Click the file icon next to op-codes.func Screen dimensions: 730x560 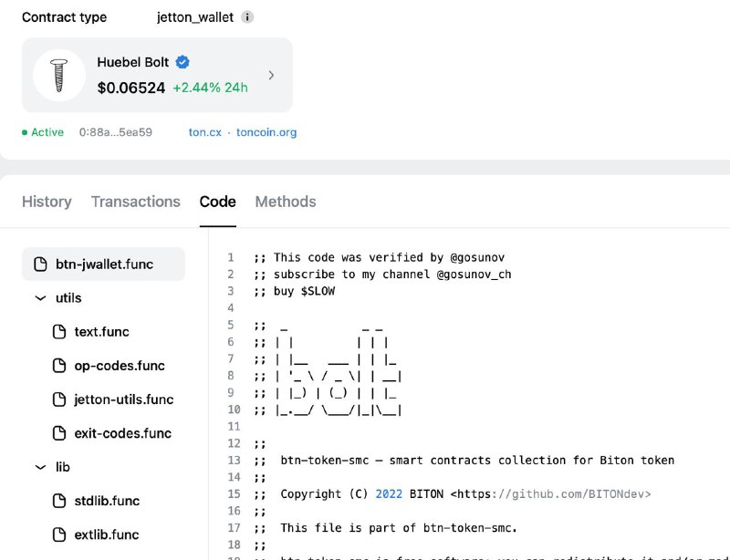[x=59, y=366]
